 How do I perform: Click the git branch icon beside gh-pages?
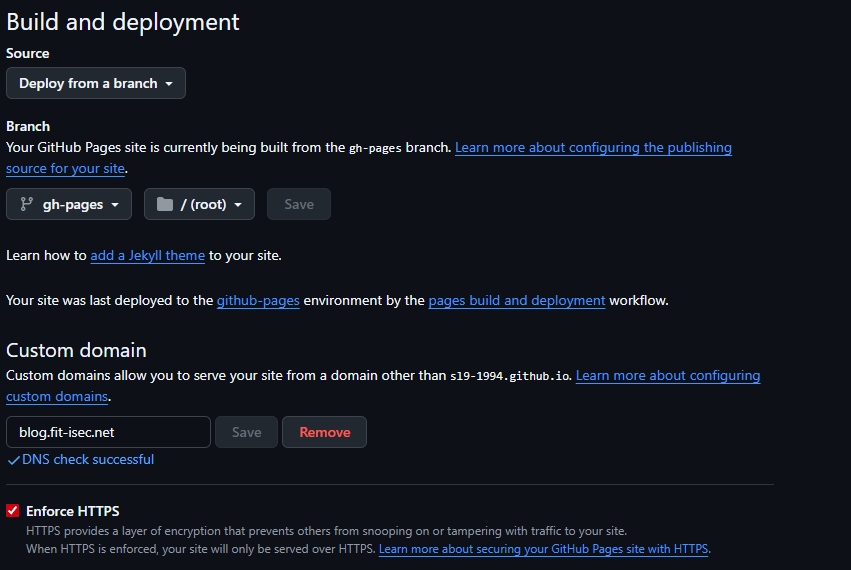pos(26,204)
